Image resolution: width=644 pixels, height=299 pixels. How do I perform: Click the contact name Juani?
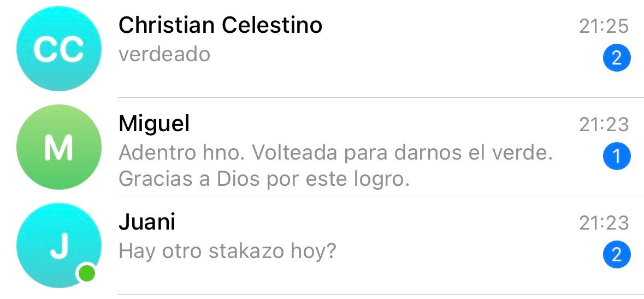click(x=147, y=222)
